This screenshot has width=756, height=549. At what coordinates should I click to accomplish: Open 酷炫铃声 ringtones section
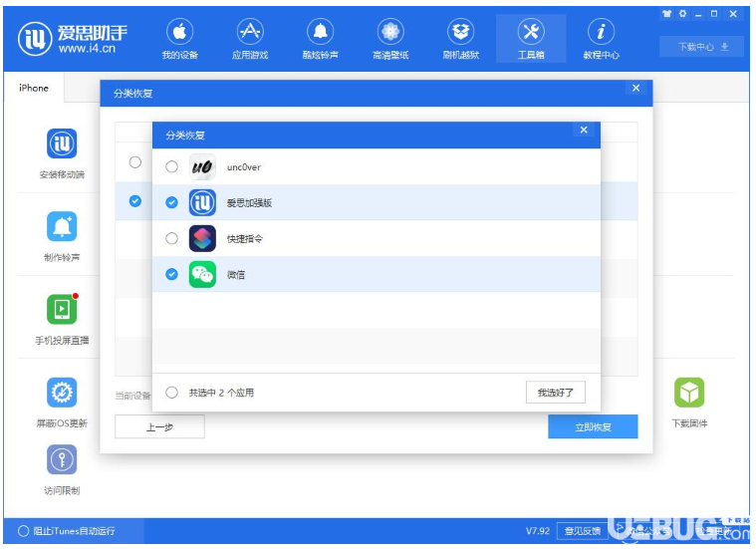(x=320, y=40)
